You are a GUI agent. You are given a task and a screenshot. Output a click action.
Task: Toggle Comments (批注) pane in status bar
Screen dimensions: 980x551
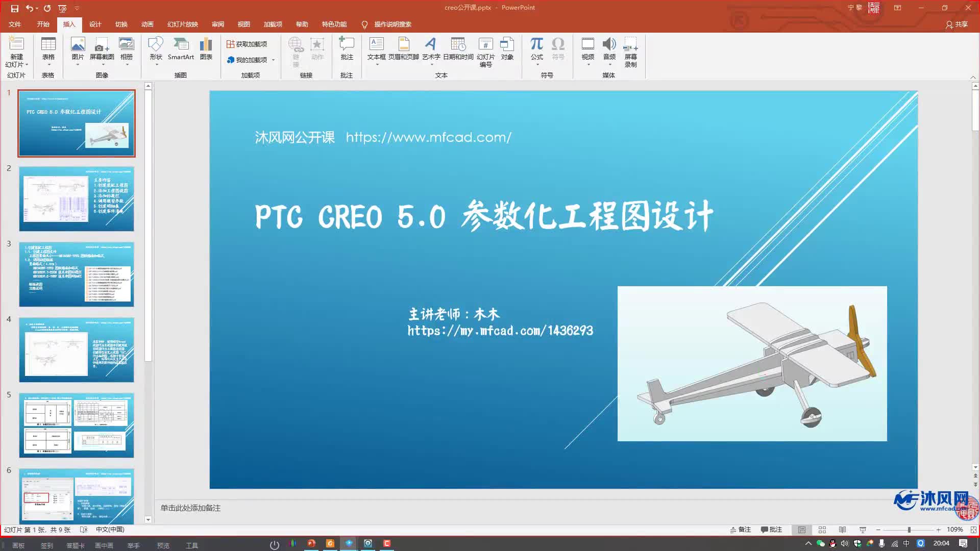click(x=771, y=530)
